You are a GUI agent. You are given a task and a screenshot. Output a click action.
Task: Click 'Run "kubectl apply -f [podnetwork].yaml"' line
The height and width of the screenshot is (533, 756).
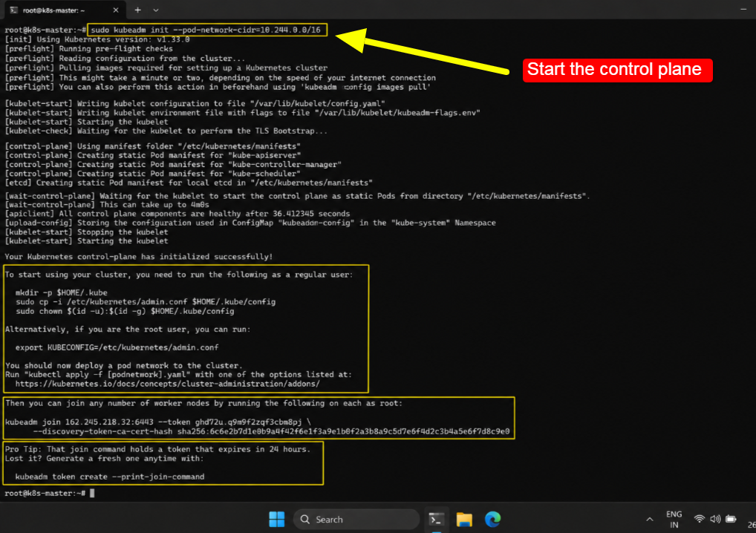pyautogui.click(x=178, y=374)
